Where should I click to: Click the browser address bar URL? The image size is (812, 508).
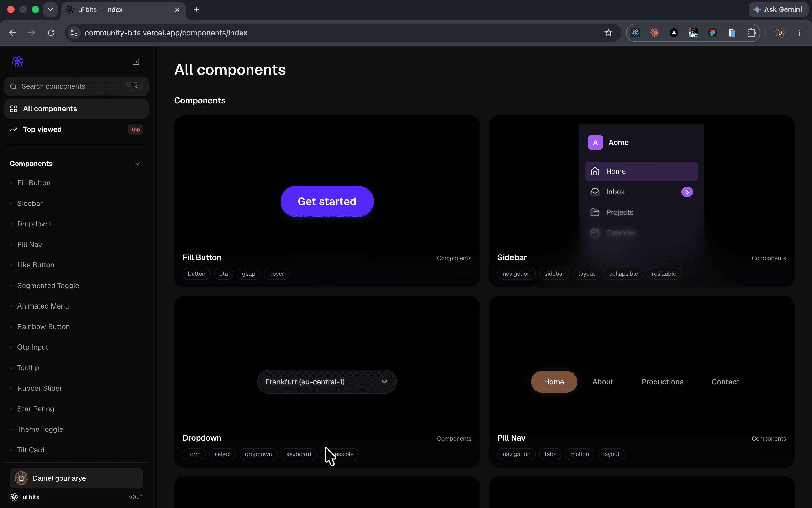166,32
